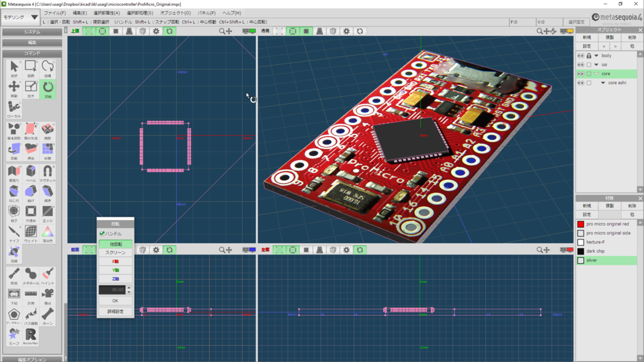Choose the 基本図形 primitive shapes tool

tap(14, 131)
